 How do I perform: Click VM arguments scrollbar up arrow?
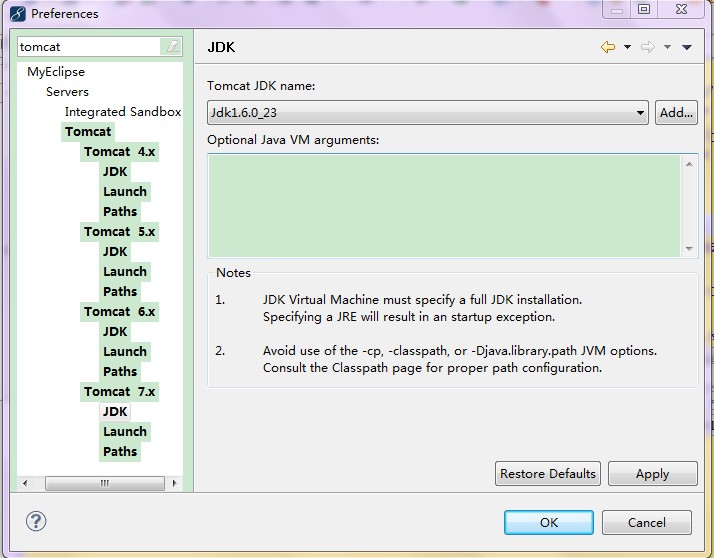(x=689, y=164)
